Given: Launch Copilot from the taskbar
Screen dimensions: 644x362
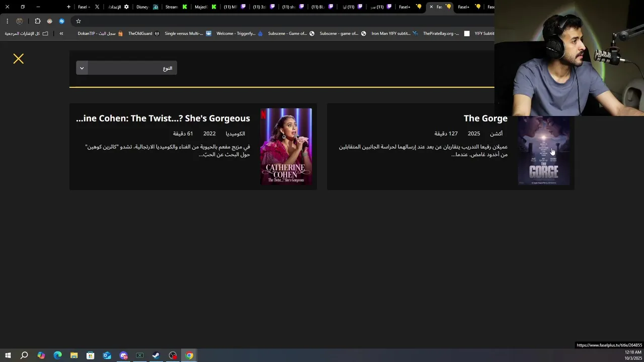Looking at the screenshot, I should point(41,355).
